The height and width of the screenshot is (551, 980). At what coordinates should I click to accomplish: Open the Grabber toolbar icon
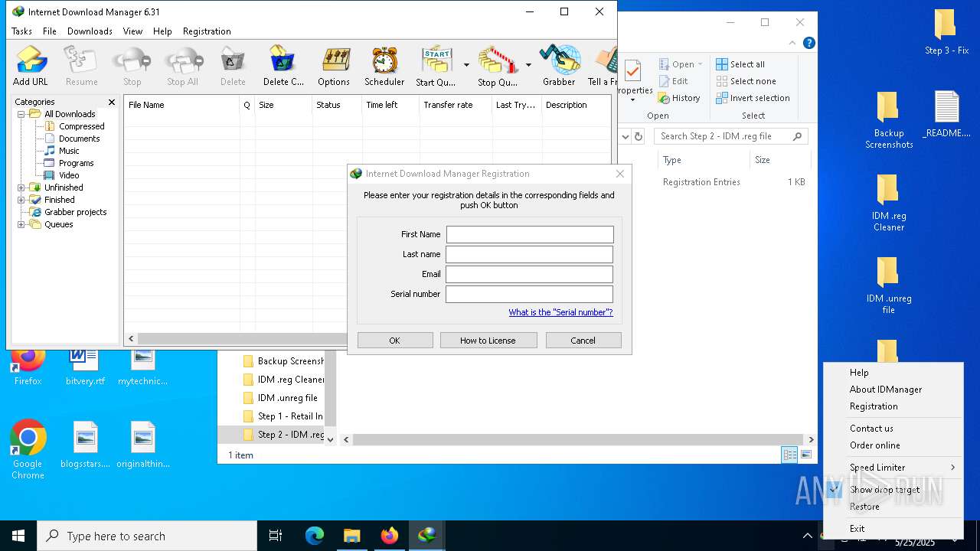click(x=559, y=65)
